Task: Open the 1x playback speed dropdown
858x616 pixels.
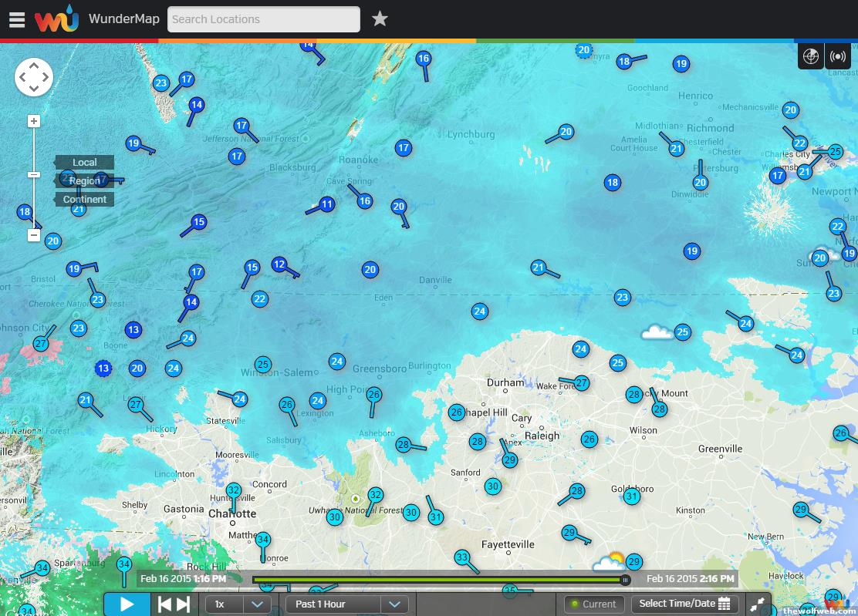Action: tap(238, 604)
